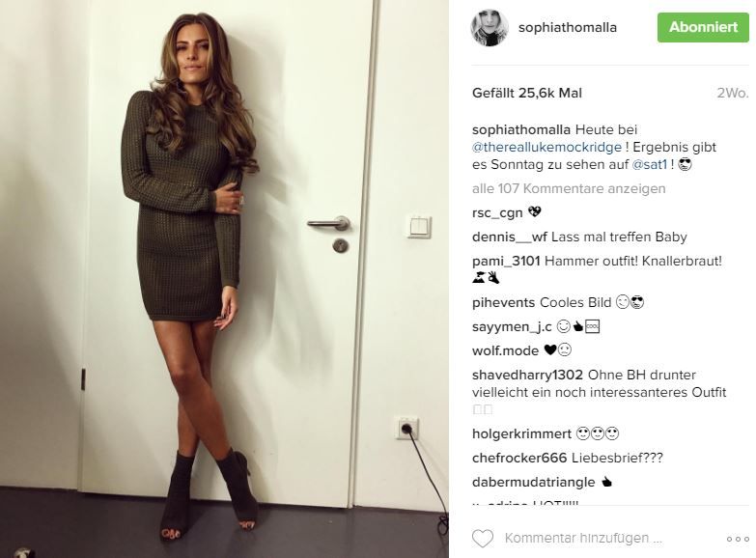Viewport: 756px width, 558px height.
Task: Open the @sat1 mention link
Action: click(650, 164)
